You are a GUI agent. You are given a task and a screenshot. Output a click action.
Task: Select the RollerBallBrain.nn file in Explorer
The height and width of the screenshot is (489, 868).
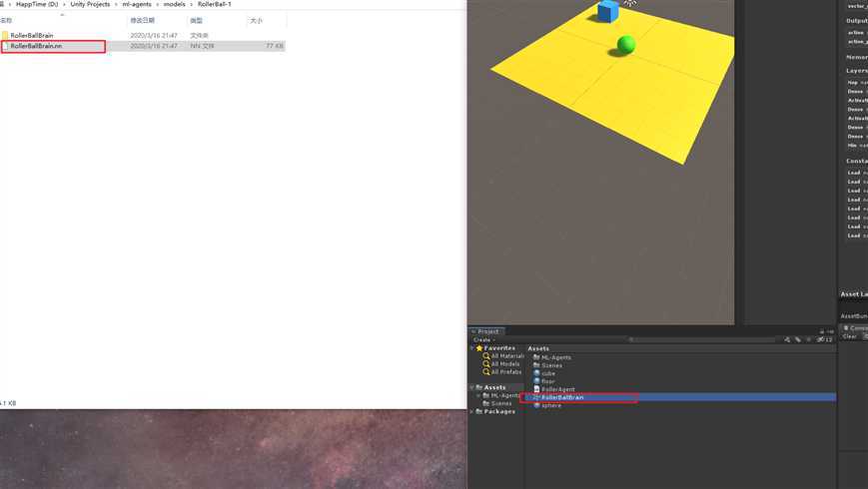click(x=36, y=46)
